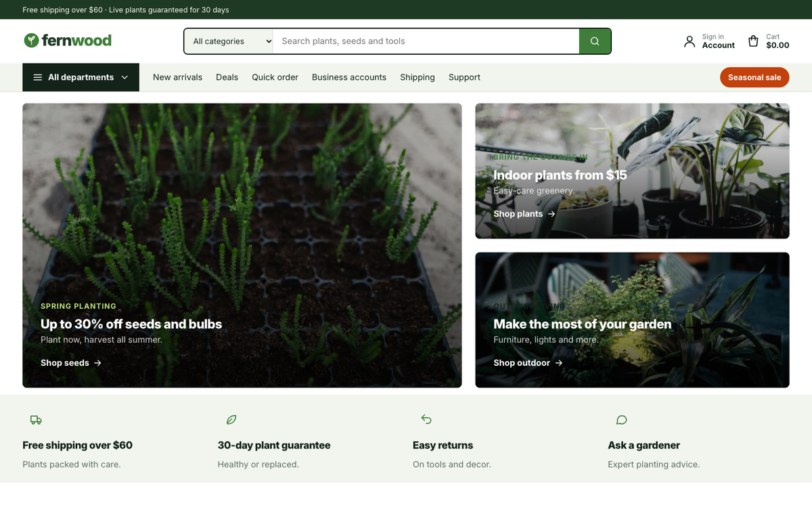Click the 'Plants packed with care.' text
This screenshot has height=508, width=812.
coord(72,465)
